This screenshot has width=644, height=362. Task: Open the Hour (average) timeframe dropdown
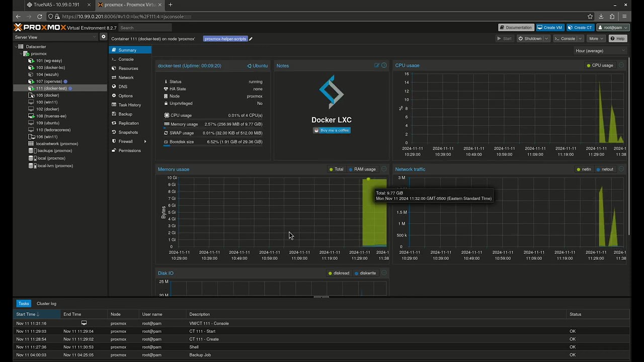[600, 51]
